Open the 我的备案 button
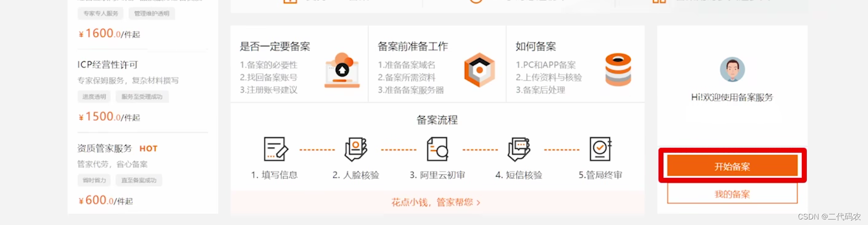This screenshot has height=225, width=868. click(732, 194)
